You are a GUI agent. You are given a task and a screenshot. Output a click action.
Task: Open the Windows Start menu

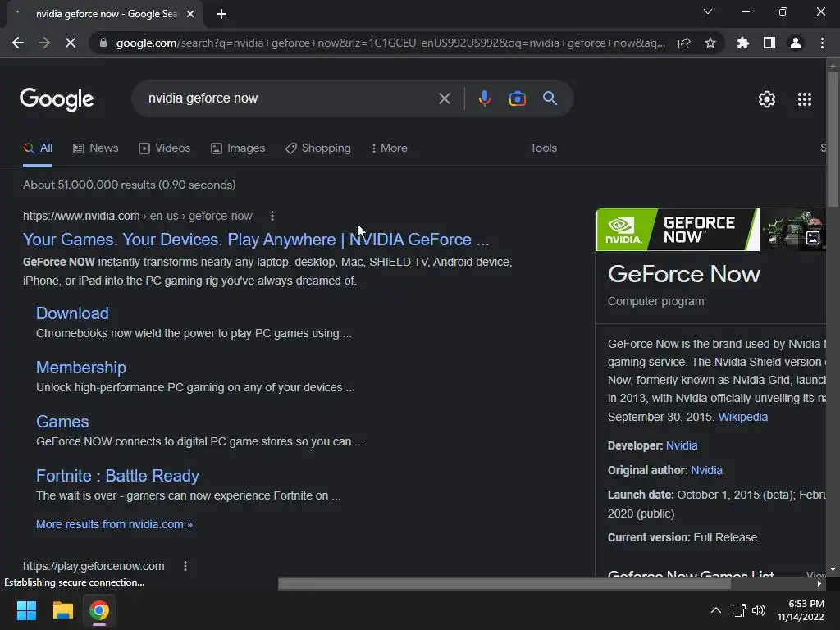(26, 610)
